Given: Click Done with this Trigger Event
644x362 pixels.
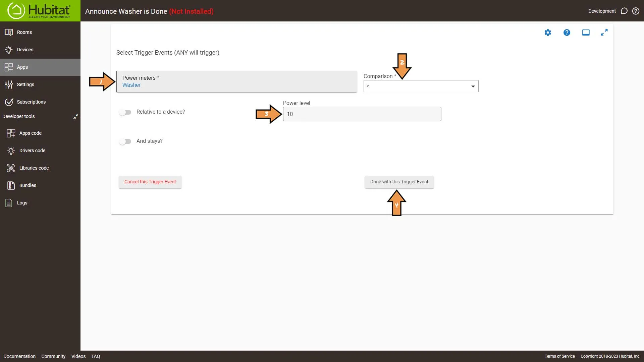Looking at the screenshot, I should click(399, 181).
